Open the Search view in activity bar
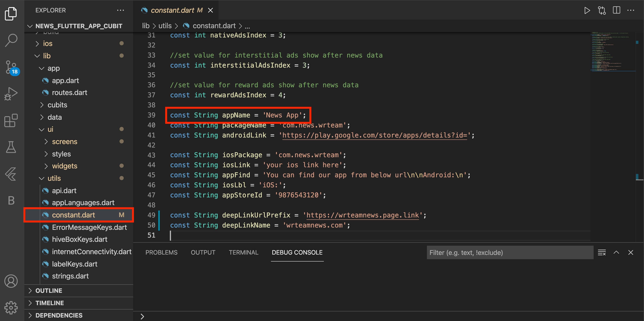This screenshot has width=644, height=321. [11, 40]
